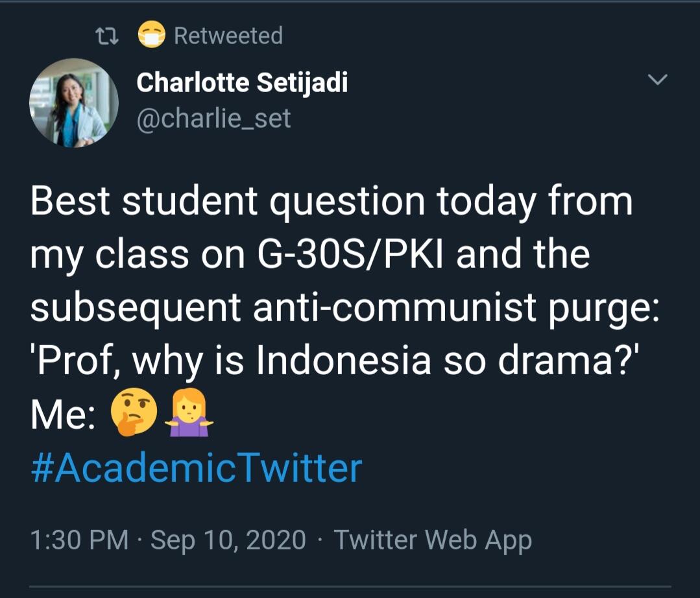Viewport: 700px width, 598px height.
Task: Open Charlotte Setijadi's profile photo
Action: (x=74, y=102)
